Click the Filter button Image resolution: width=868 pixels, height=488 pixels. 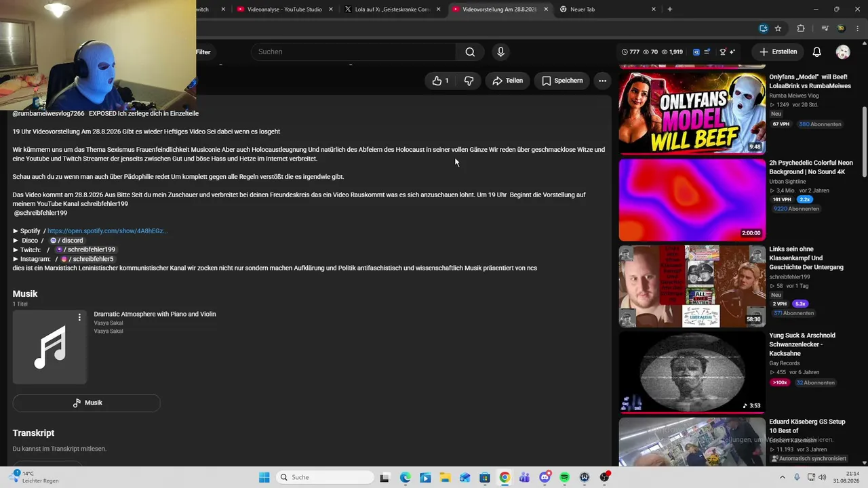pos(203,52)
